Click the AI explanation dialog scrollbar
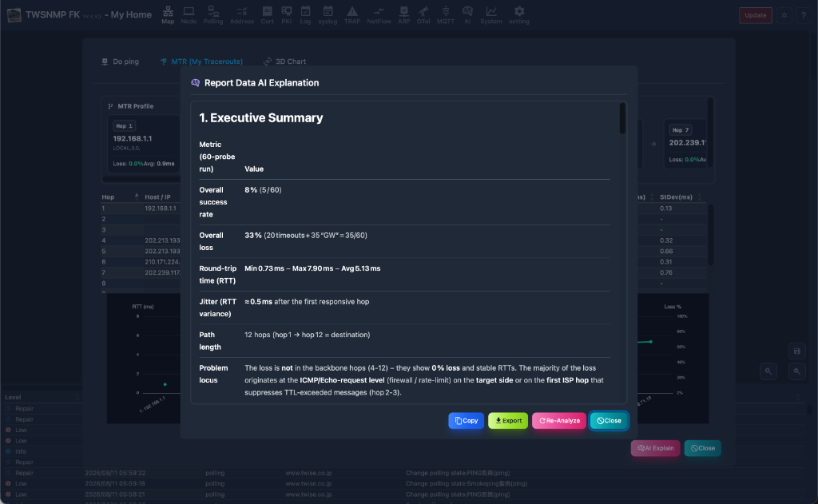The width and height of the screenshot is (818, 504). [621, 118]
